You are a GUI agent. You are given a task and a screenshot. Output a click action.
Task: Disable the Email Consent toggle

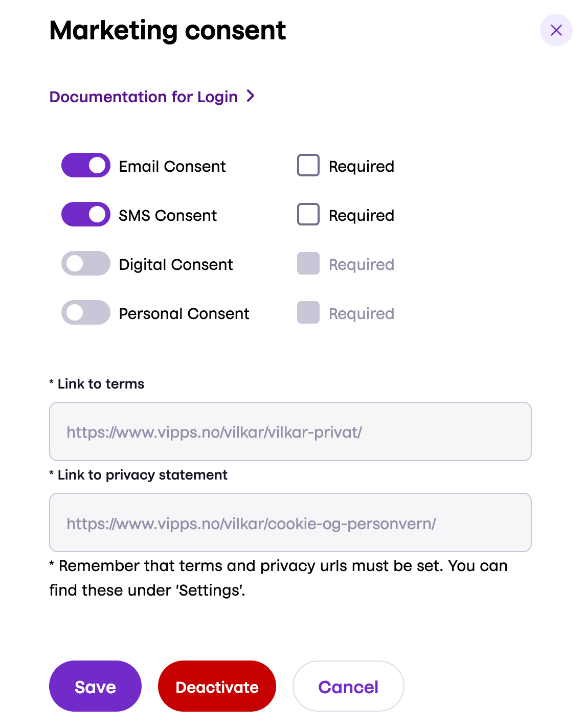(85, 165)
